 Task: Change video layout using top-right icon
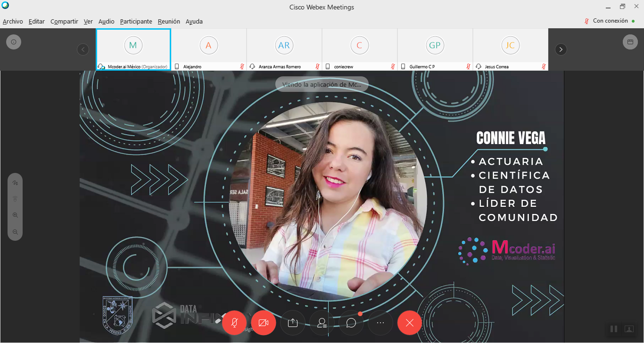[x=630, y=42]
